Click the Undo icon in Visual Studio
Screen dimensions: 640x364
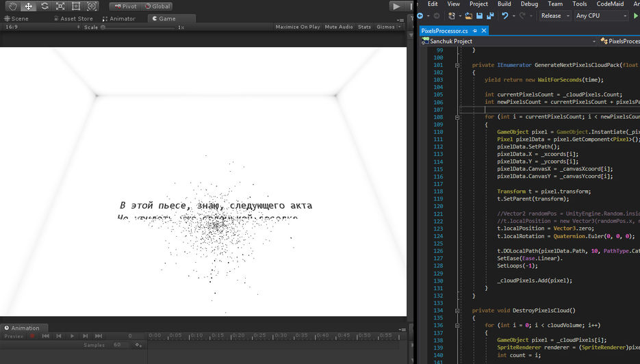505,16
